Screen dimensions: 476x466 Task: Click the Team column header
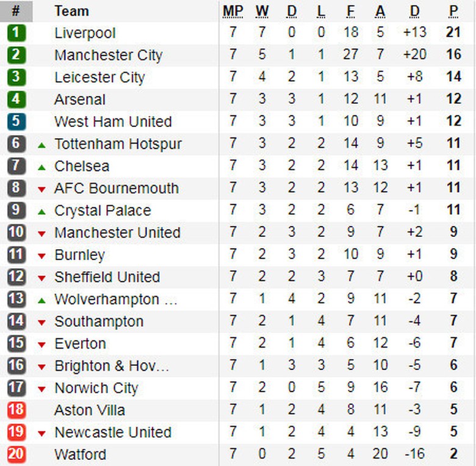[x=71, y=11]
